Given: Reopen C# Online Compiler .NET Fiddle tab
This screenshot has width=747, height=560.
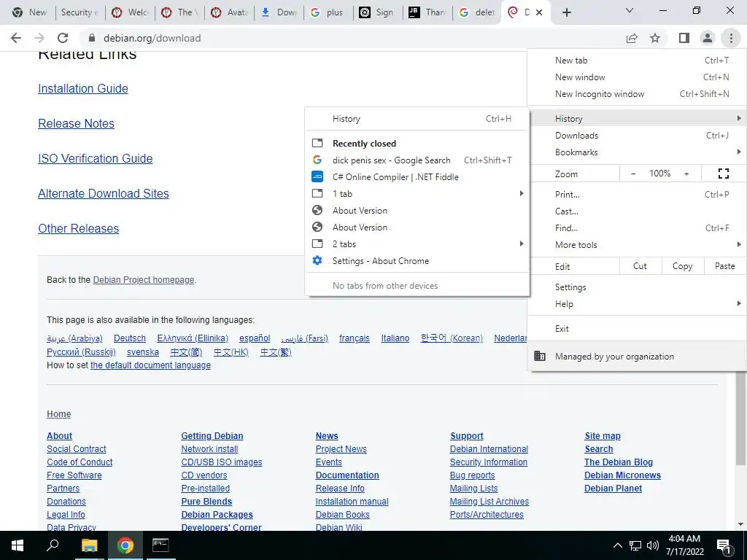Looking at the screenshot, I should pyautogui.click(x=417, y=177).
